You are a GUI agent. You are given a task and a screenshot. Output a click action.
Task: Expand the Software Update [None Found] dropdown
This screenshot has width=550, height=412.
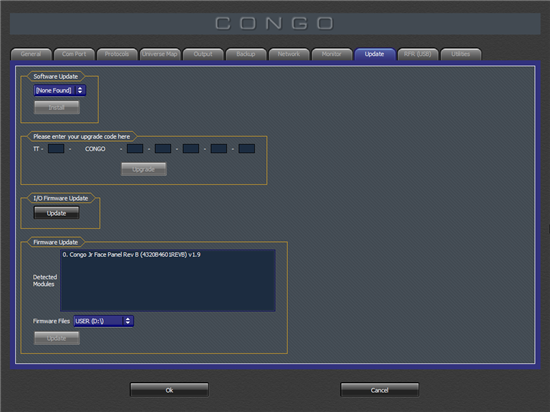click(x=60, y=90)
